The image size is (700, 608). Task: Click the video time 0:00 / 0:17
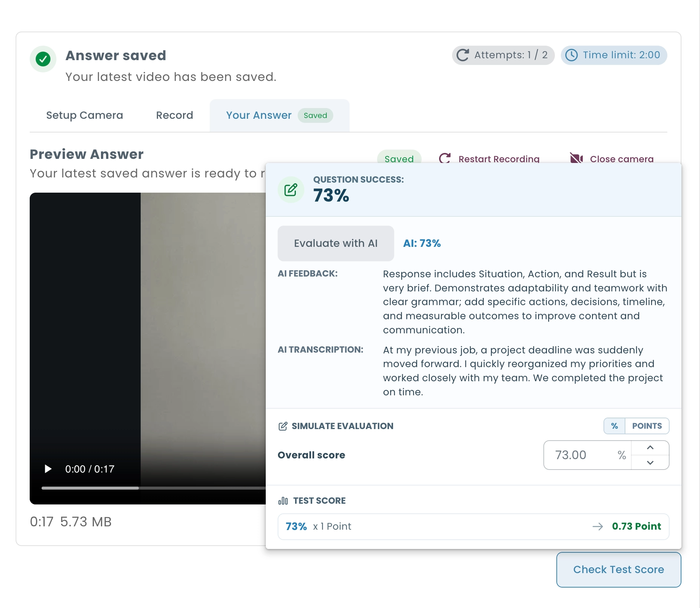click(x=90, y=469)
